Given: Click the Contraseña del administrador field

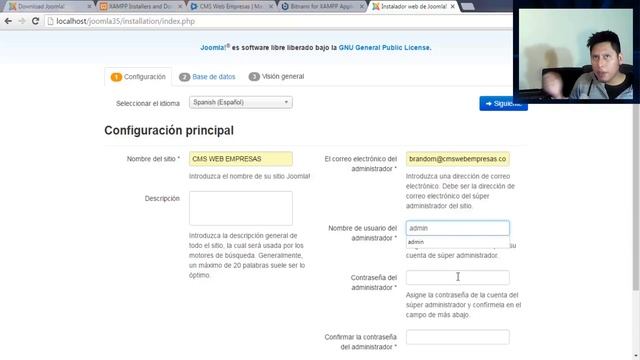Looking at the screenshot, I should 458,278.
